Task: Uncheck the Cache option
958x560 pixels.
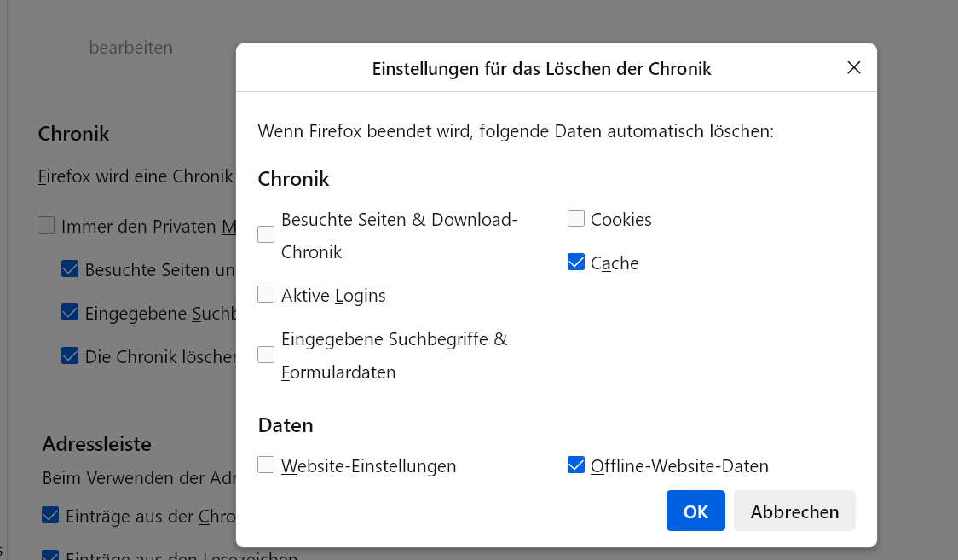Action: [576, 263]
